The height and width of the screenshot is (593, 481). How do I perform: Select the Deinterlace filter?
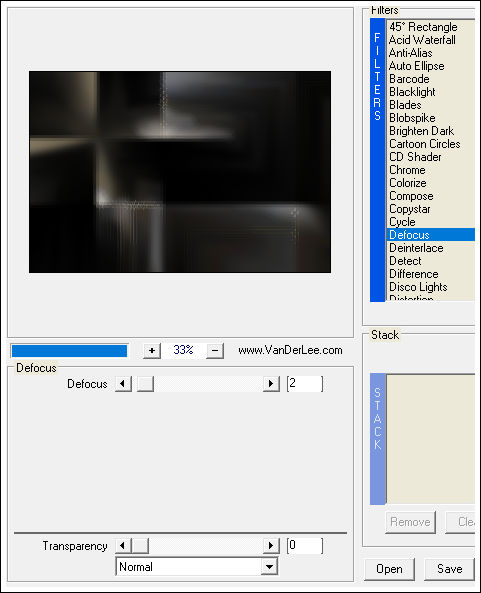tap(416, 248)
